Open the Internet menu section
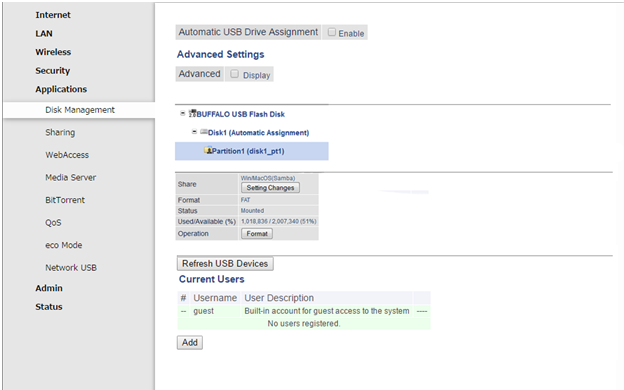624x390 pixels. (x=53, y=15)
